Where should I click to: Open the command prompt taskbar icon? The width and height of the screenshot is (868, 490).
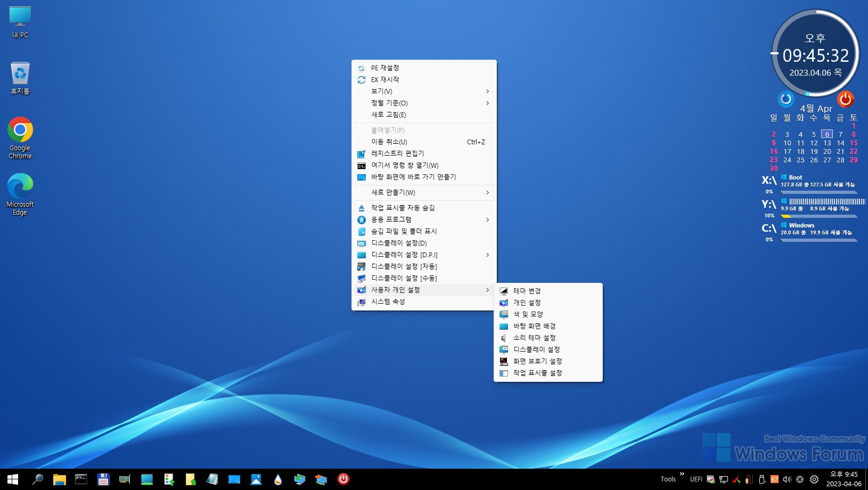(81, 479)
